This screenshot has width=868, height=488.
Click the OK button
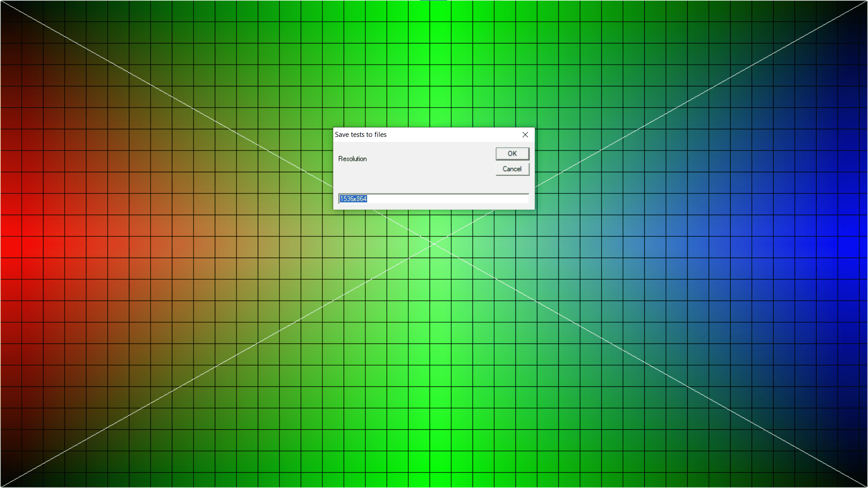512,154
